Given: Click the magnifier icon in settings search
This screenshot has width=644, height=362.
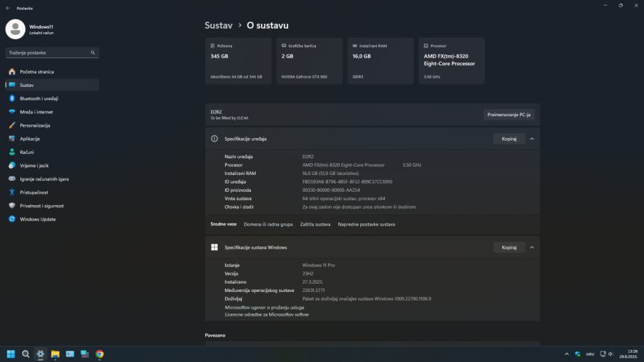Looking at the screenshot, I should point(93,53).
